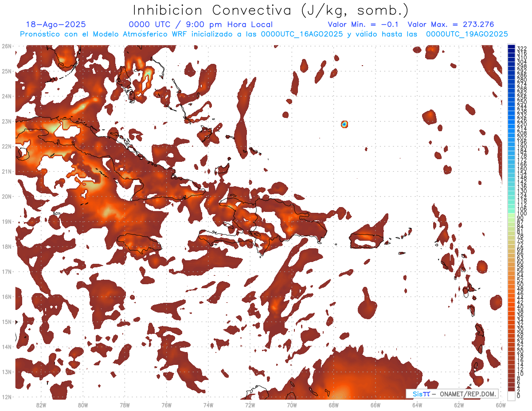Select the 24N latitude label
This screenshot has height=411, width=532.
[x=7, y=96]
